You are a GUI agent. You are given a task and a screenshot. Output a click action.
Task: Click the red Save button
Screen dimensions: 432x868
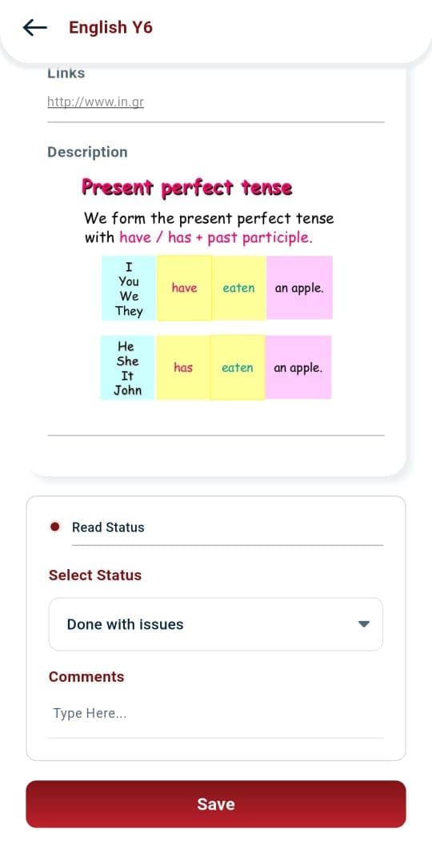pos(216,804)
